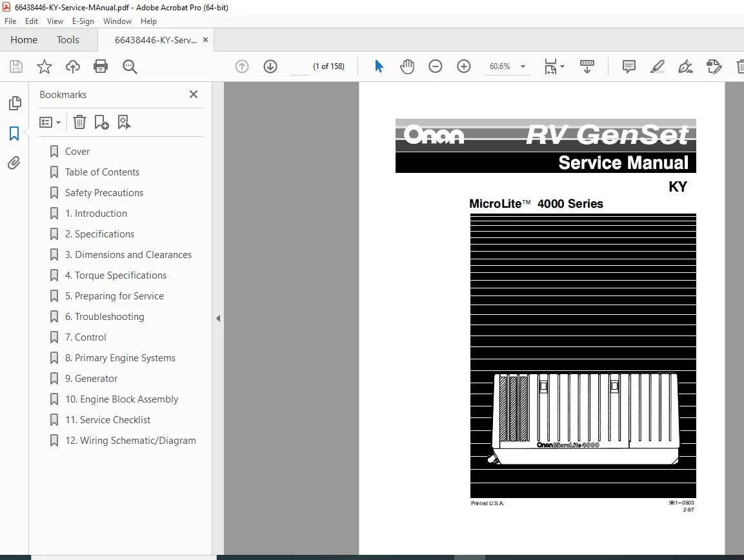Open the Attachments panel
The height and width of the screenshot is (560, 744).
click(x=14, y=163)
